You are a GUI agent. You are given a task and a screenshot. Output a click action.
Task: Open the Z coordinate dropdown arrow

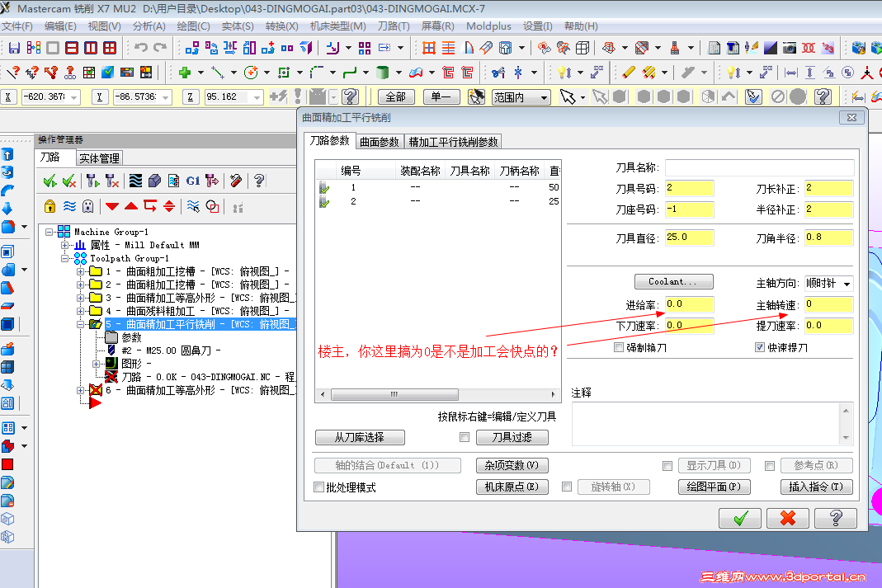pyautogui.click(x=257, y=97)
